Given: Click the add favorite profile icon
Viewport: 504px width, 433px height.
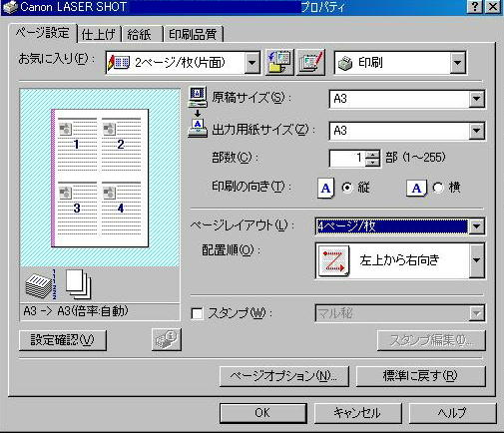Looking at the screenshot, I should (x=279, y=62).
